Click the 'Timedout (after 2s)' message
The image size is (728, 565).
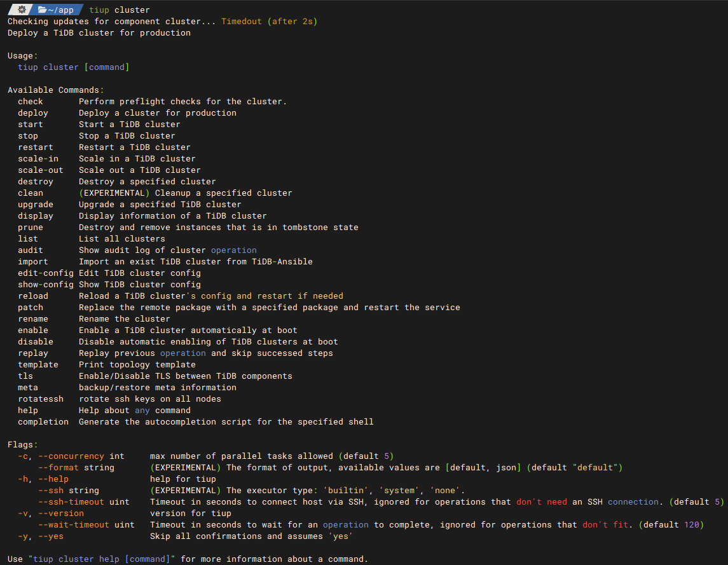(x=270, y=22)
